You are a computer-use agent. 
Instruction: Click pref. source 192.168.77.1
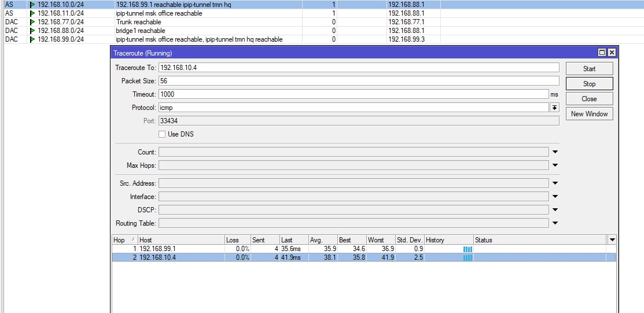click(406, 22)
